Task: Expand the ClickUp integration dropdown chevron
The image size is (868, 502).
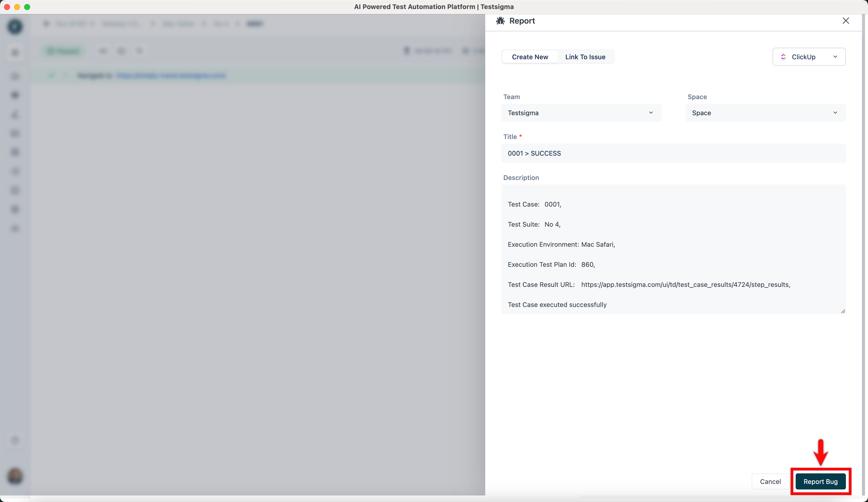Action: [x=835, y=57]
